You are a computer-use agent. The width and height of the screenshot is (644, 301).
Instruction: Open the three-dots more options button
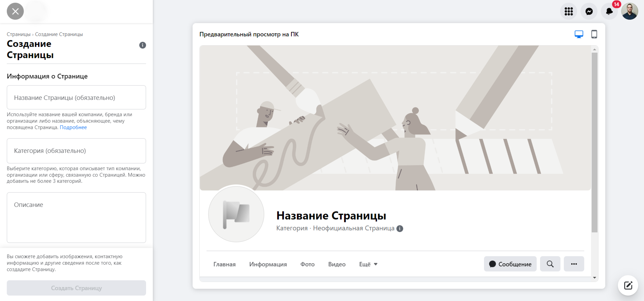coord(574,264)
